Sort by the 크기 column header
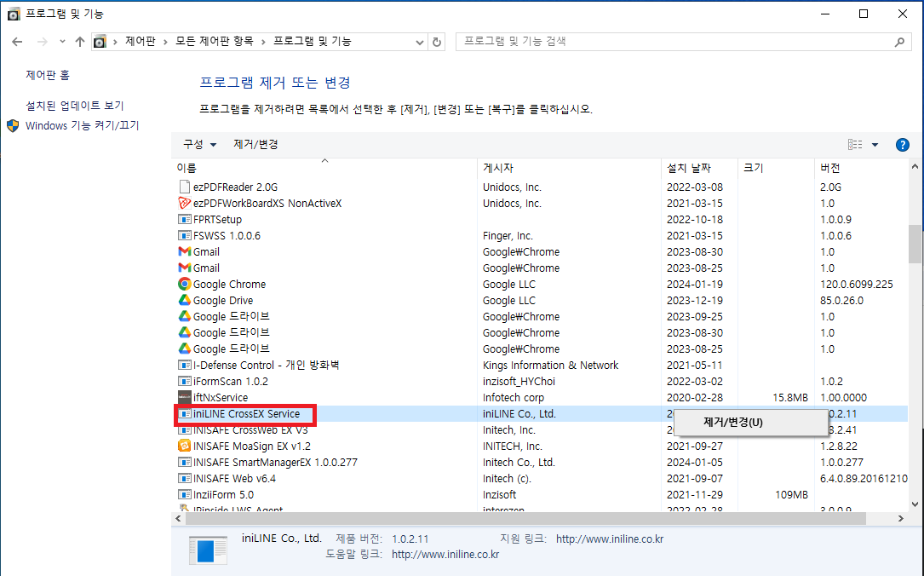This screenshot has height=576, width=924. pos(753,168)
